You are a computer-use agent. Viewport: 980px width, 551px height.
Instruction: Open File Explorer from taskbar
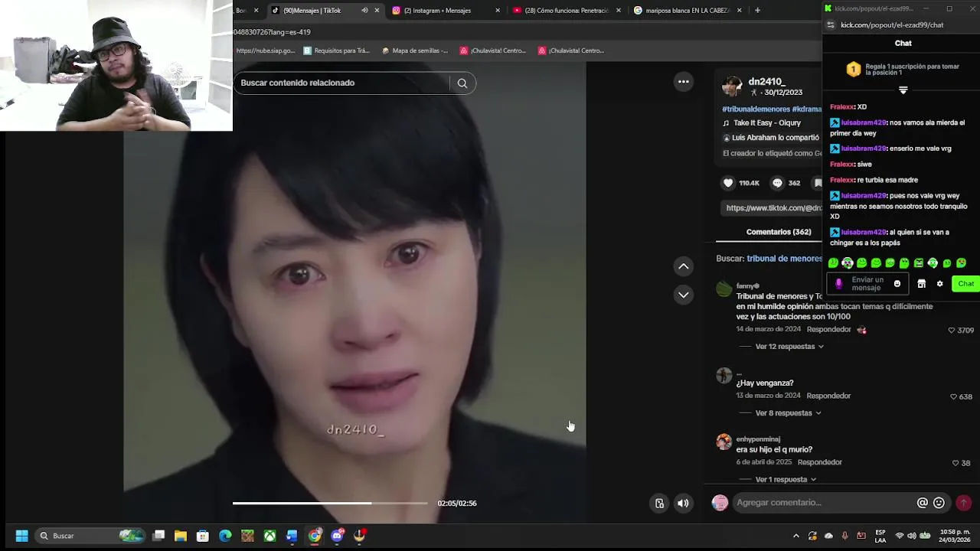click(x=181, y=536)
